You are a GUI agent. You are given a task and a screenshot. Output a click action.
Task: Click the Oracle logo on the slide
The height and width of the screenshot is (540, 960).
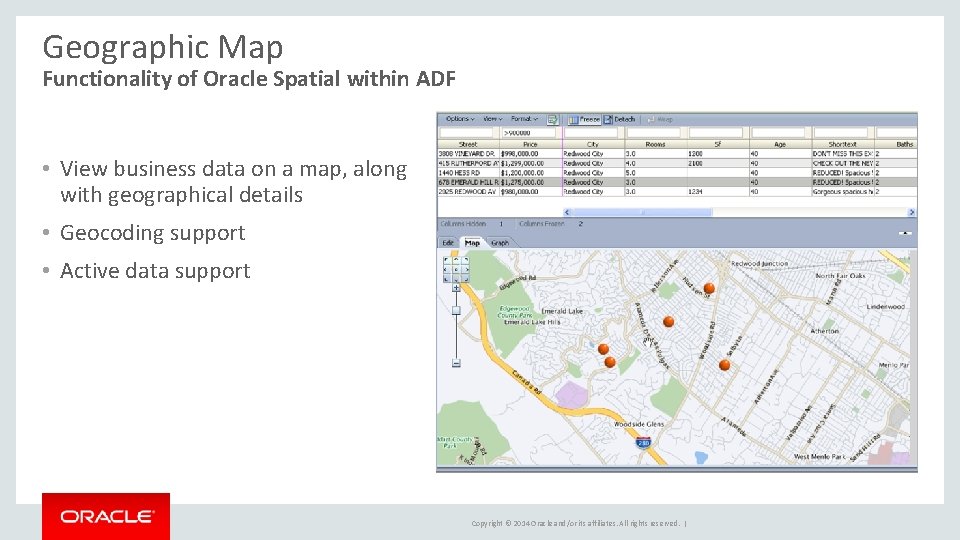click(106, 516)
